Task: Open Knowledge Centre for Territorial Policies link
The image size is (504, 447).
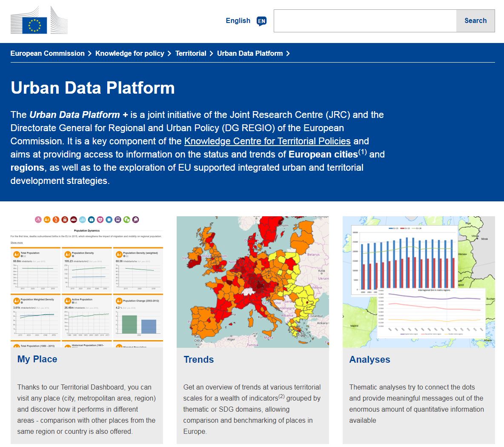Action: tap(267, 141)
